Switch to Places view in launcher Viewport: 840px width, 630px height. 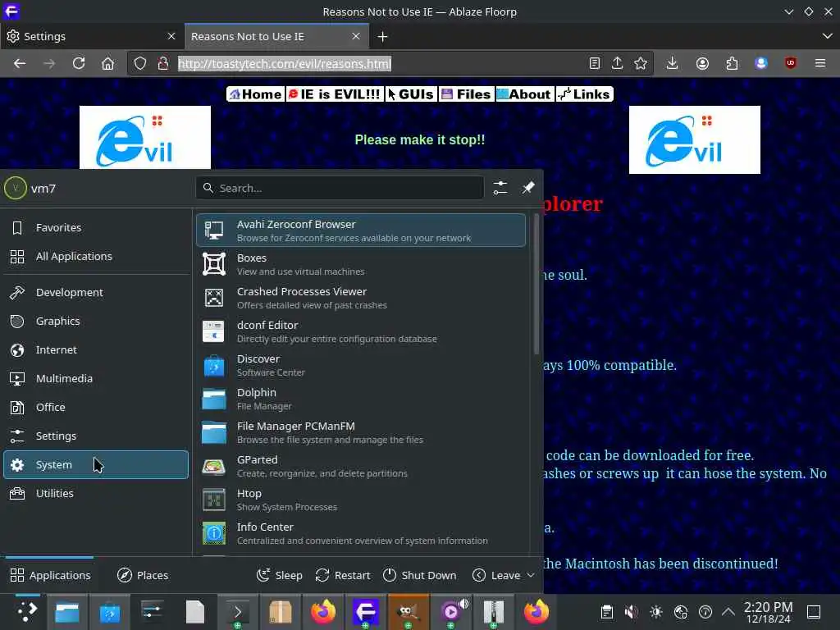point(143,575)
